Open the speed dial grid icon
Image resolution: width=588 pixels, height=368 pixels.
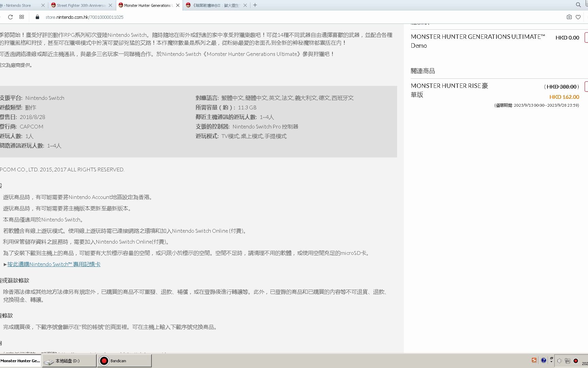[21, 17]
